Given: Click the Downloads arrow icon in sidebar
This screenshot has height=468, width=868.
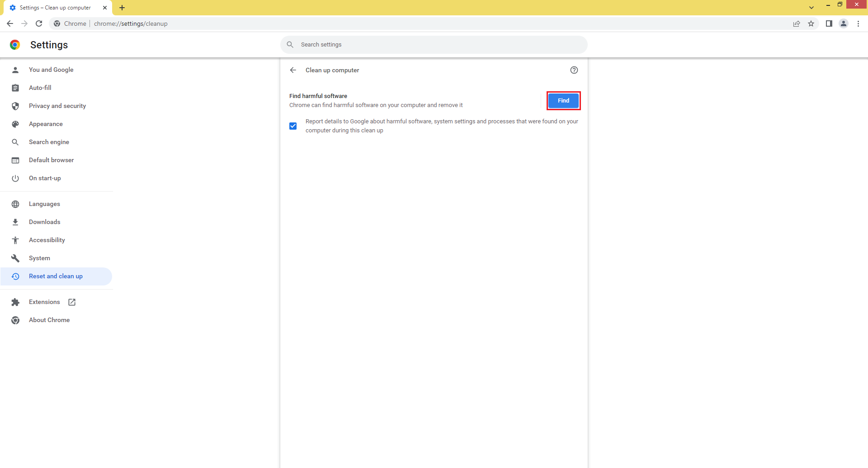Looking at the screenshot, I should pyautogui.click(x=15, y=222).
